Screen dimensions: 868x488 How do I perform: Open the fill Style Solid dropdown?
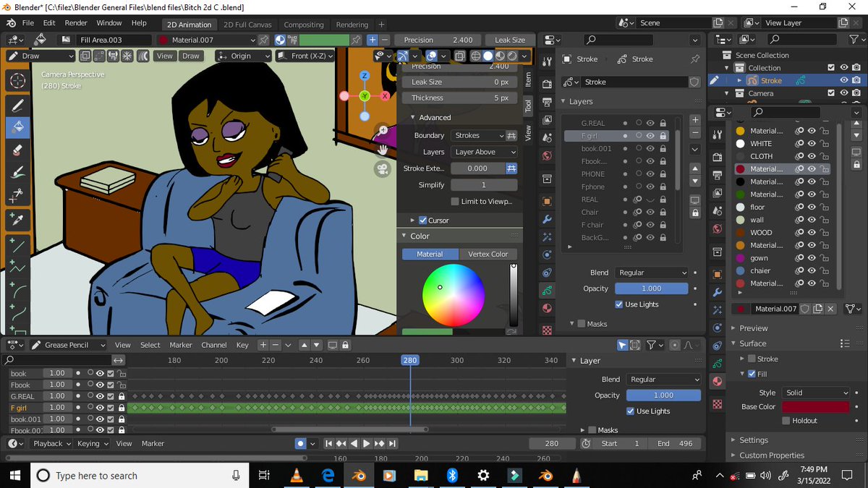816,393
